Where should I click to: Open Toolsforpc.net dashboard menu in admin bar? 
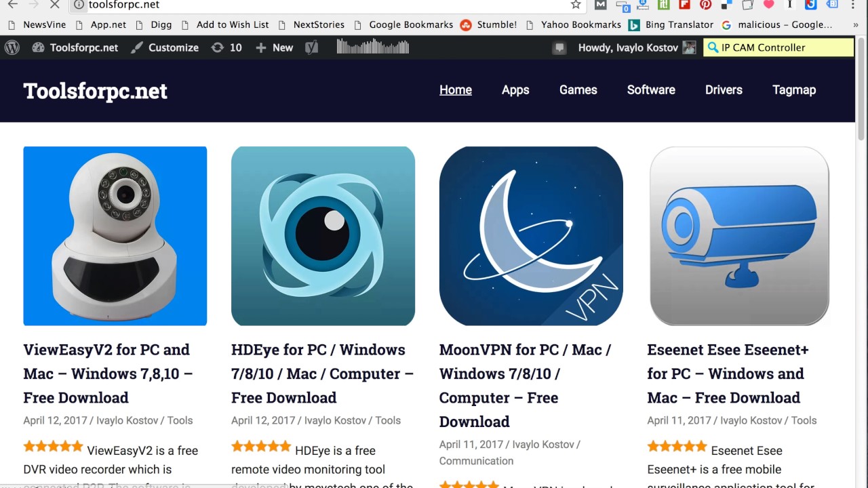[x=75, y=47]
